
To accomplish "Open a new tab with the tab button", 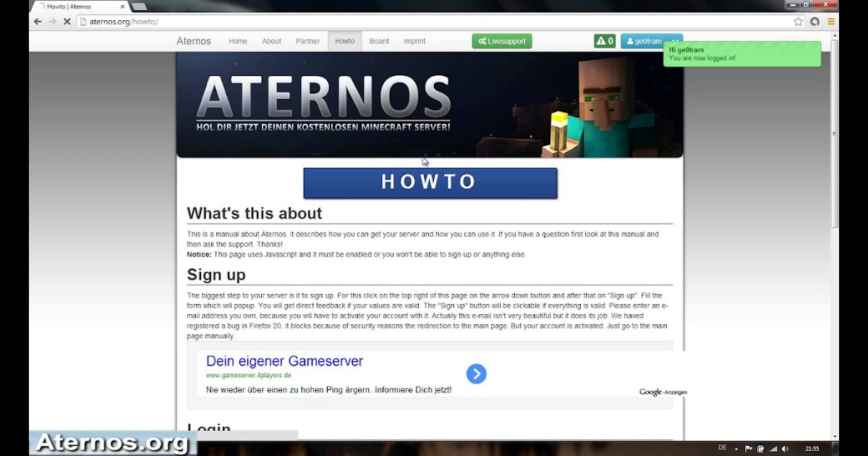I will click(139, 7).
